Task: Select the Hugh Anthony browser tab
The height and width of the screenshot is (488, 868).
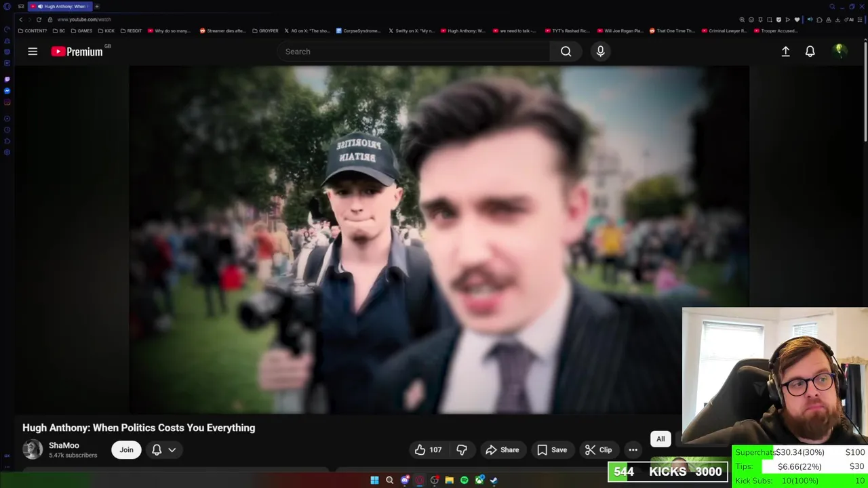Action: tap(60, 7)
